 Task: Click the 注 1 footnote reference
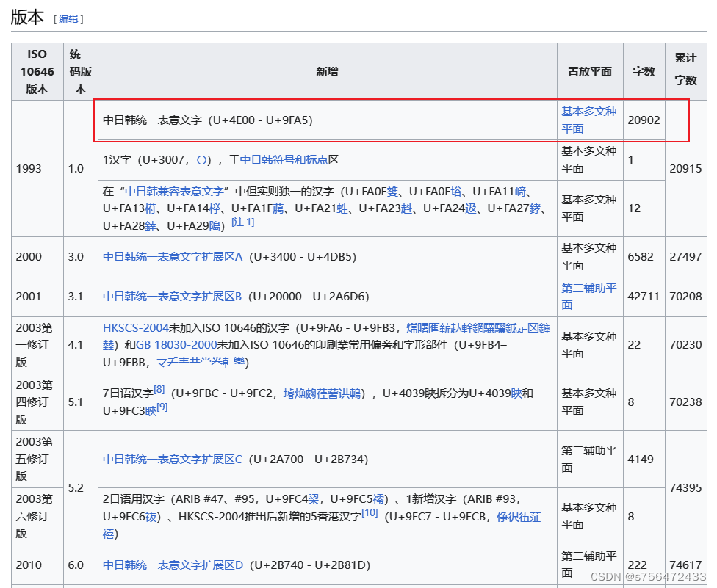pyautogui.click(x=243, y=222)
